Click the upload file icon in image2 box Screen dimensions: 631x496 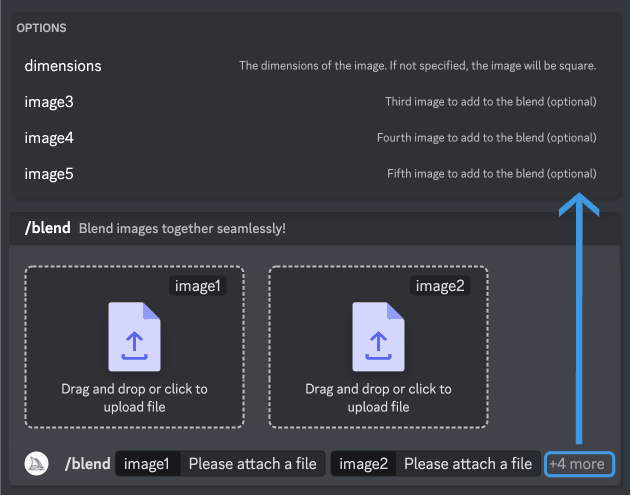click(378, 336)
